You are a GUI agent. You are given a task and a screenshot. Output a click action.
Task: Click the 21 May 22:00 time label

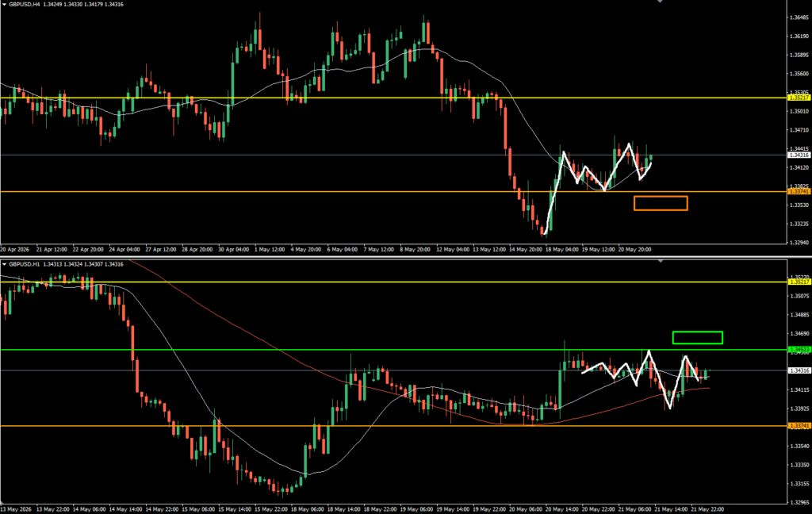[x=707, y=509]
